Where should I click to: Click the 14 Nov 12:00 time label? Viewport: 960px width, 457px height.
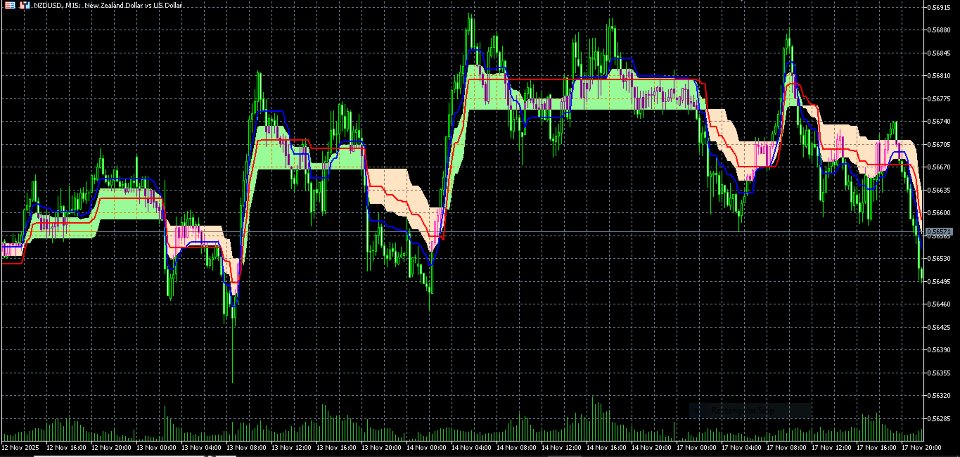563,447
